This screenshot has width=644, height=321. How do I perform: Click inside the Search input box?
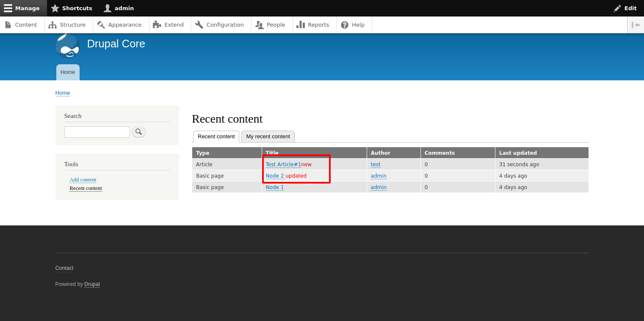pos(97,132)
